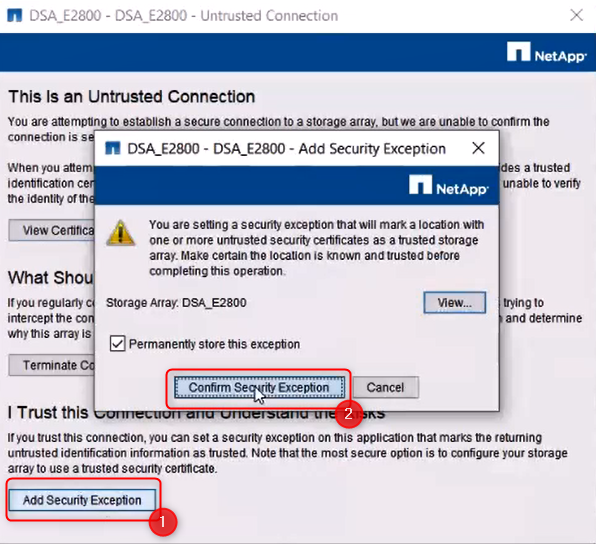This screenshot has height=544, width=596.
Task: Close the Untrusted Connection window
Action: click(577, 16)
